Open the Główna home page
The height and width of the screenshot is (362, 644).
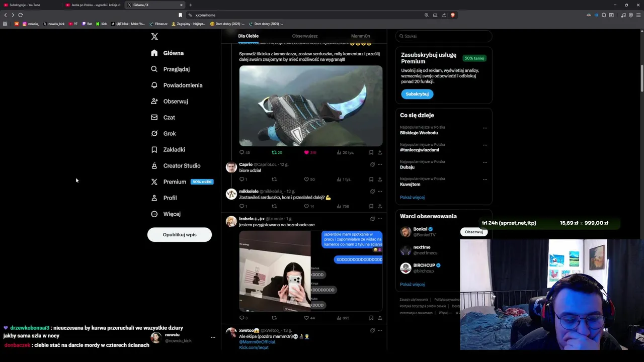point(168,53)
